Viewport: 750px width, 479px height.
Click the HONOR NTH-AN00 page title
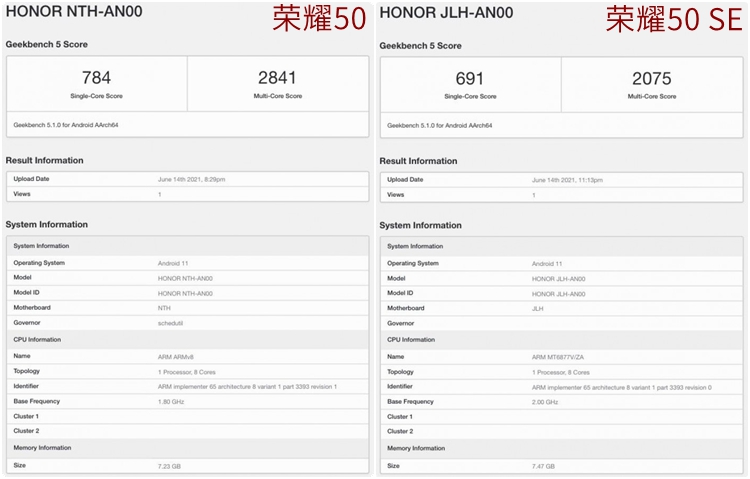(74, 11)
